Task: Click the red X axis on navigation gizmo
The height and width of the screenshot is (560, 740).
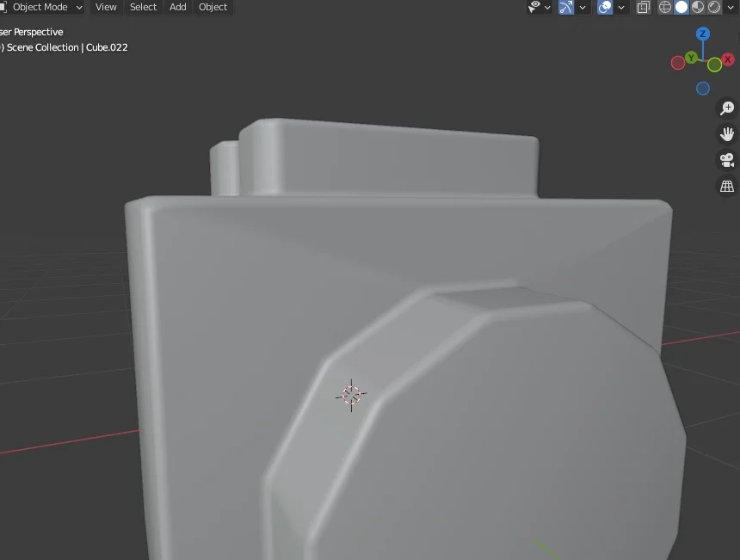Action: click(x=728, y=59)
